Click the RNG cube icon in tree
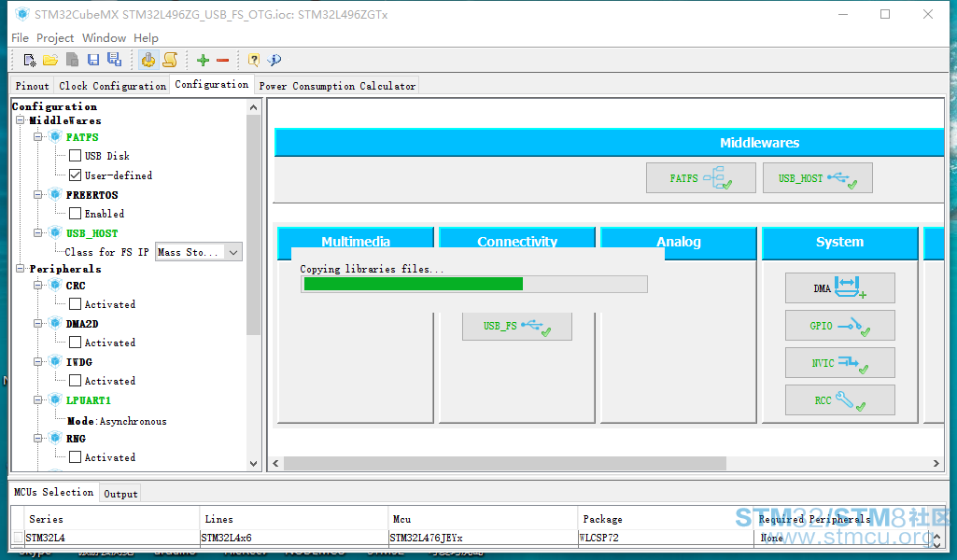957x560 pixels. coord(55,438)
